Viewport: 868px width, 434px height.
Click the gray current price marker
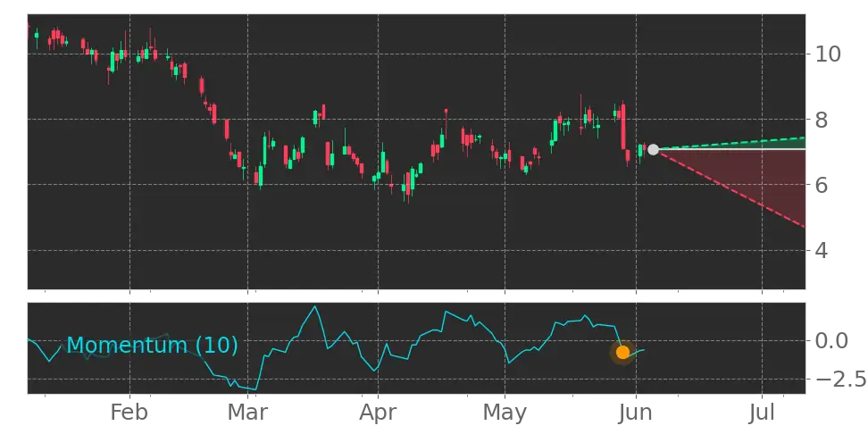click(x=653, y=149)
